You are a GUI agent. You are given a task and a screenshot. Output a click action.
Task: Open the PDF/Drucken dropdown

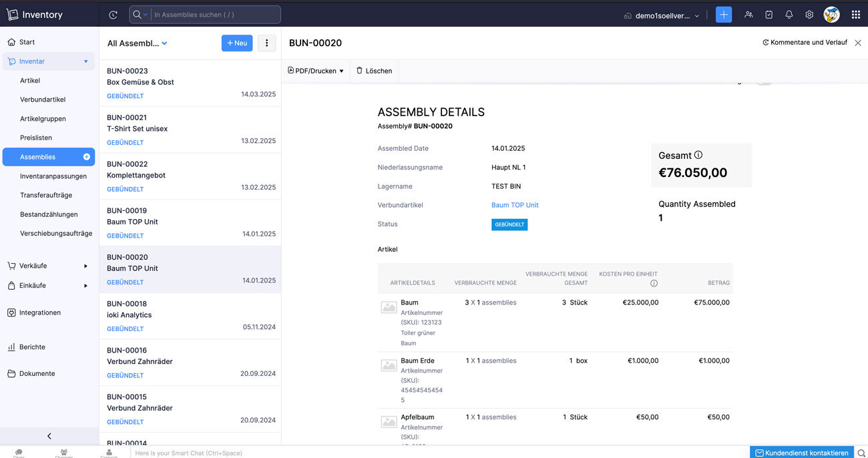(x=316, y=71)
